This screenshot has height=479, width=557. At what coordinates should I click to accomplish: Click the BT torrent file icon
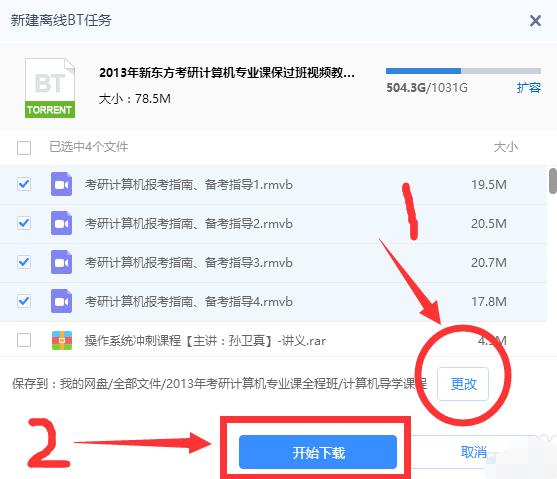coord(50,88)
